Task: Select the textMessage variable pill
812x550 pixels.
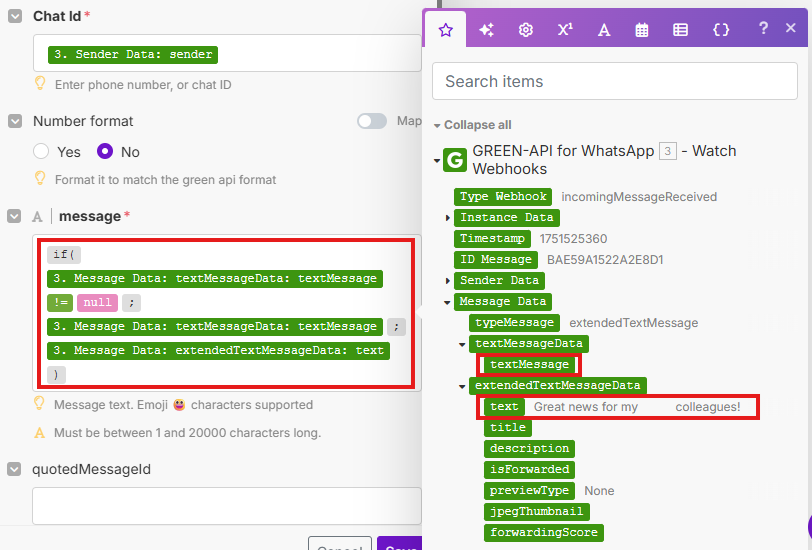Action: pos(529,365)
